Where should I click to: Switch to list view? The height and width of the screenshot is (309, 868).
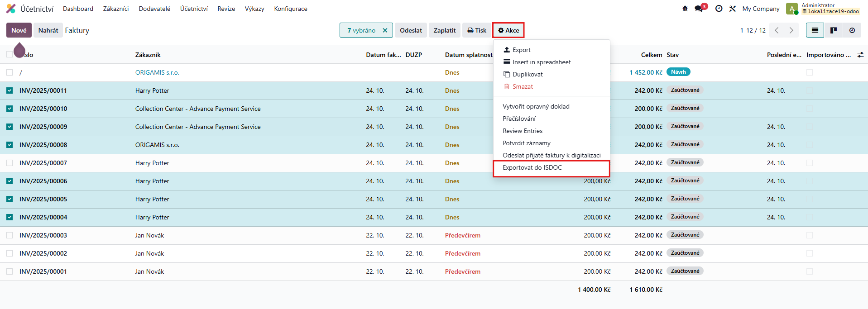(815, 30)
